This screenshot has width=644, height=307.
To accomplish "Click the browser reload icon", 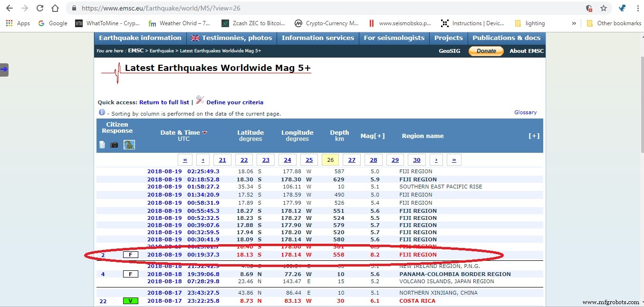I will [x=40, y=8].
